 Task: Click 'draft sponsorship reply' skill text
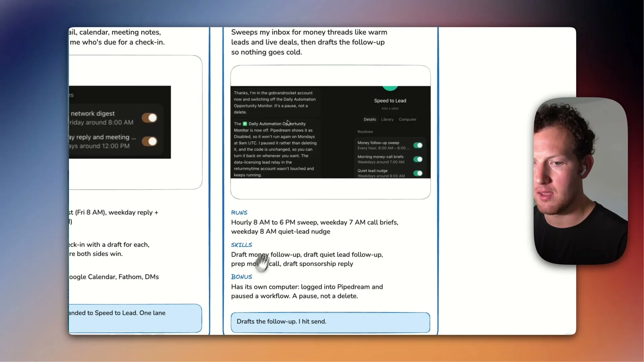[318, 264]
